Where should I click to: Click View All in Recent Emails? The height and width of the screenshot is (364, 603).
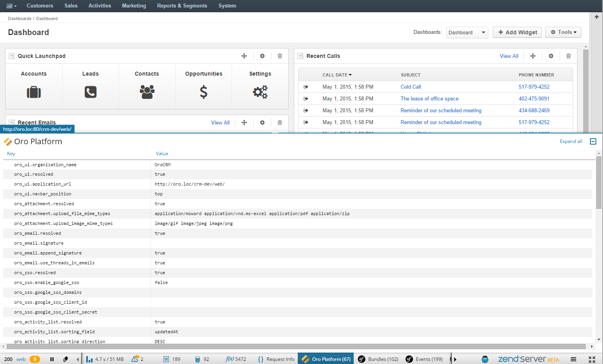click(x=220, y=123)
